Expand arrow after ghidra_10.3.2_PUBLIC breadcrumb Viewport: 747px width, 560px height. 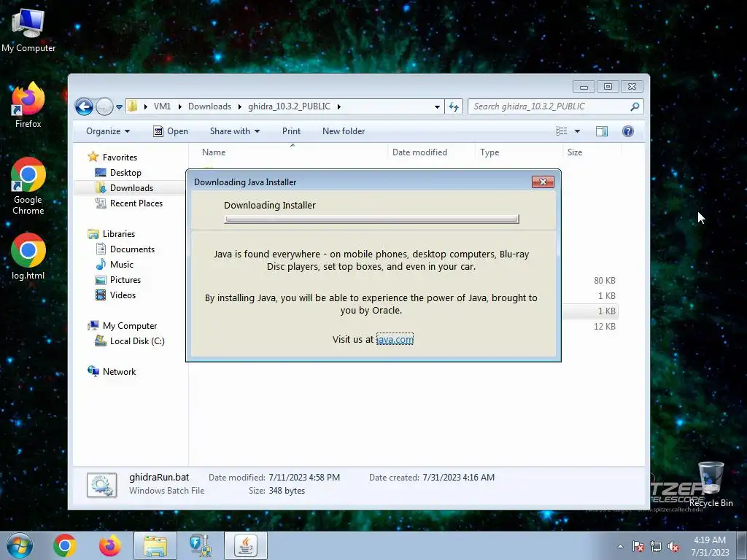pyautogui.click(x=338, y=106)
